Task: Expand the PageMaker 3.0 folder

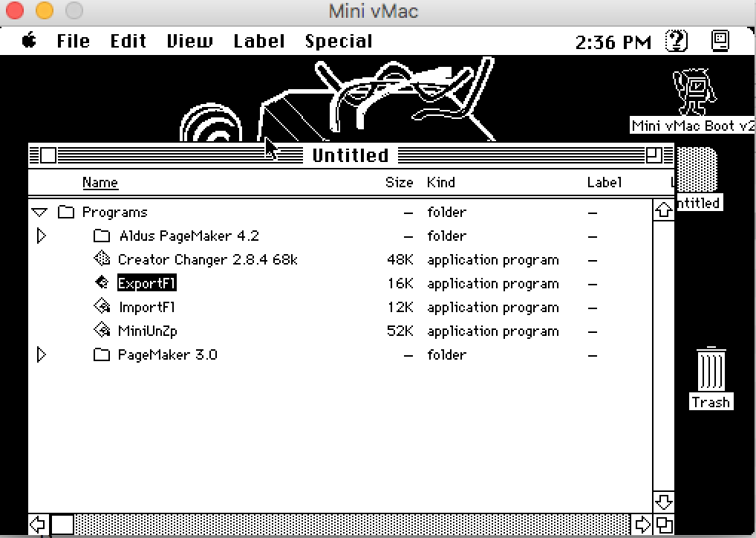Action: click(41, 355)
